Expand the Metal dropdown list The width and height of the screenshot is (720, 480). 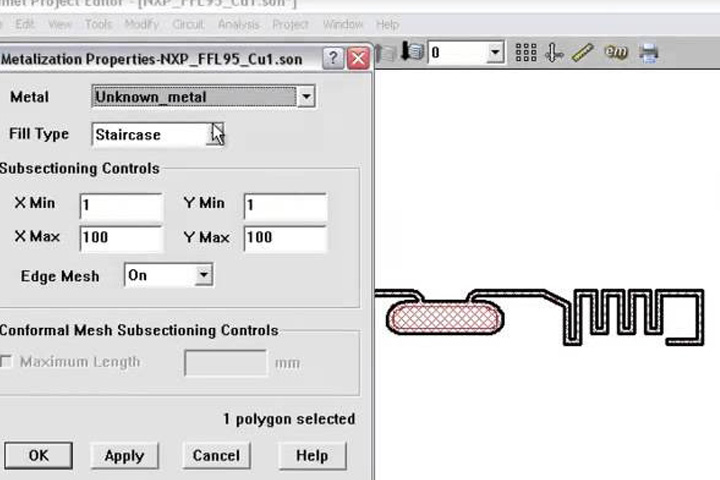click(x=306, y=96)
